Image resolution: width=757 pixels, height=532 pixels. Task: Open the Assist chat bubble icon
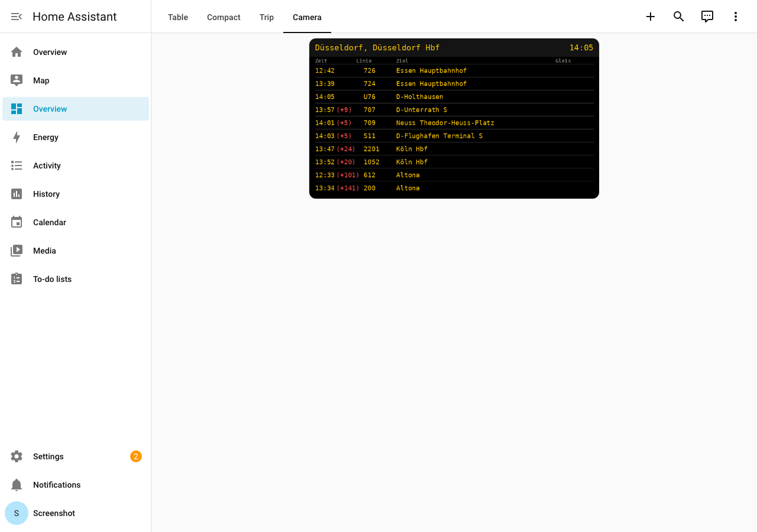click(707, 17)
